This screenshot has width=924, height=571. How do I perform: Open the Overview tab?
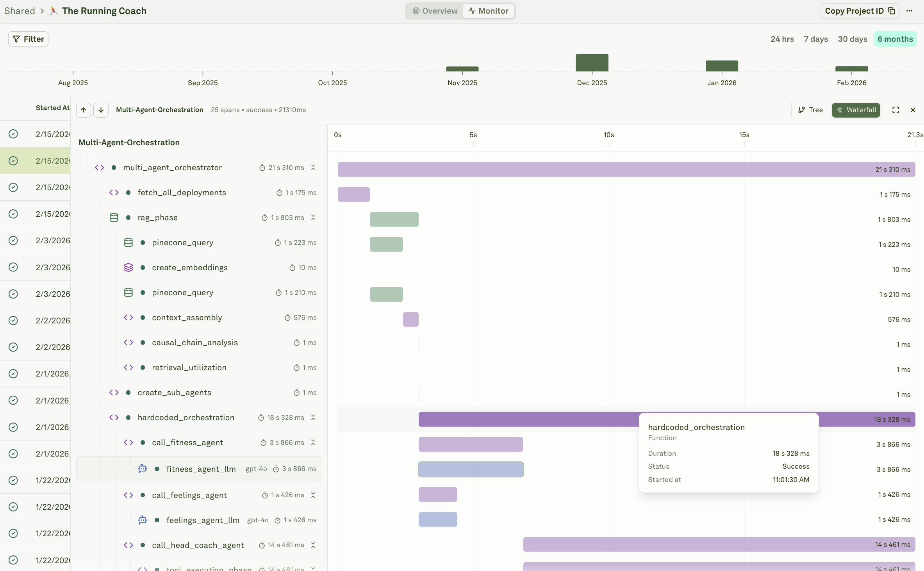click(x=435, y=11)
